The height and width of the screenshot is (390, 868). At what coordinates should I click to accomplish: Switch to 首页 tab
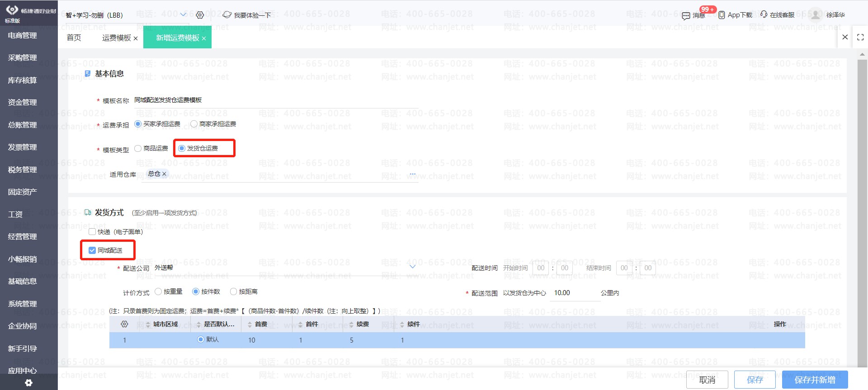[74, 38]
